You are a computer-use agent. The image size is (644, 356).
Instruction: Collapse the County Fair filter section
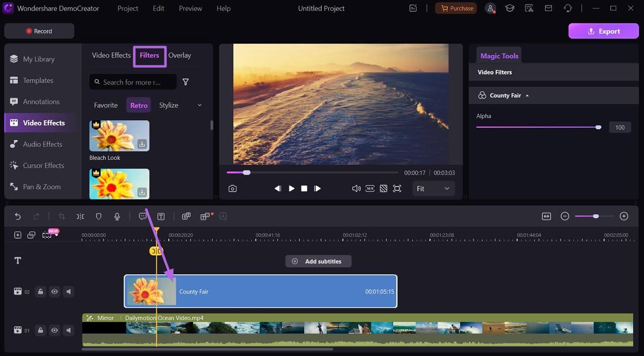527,96
